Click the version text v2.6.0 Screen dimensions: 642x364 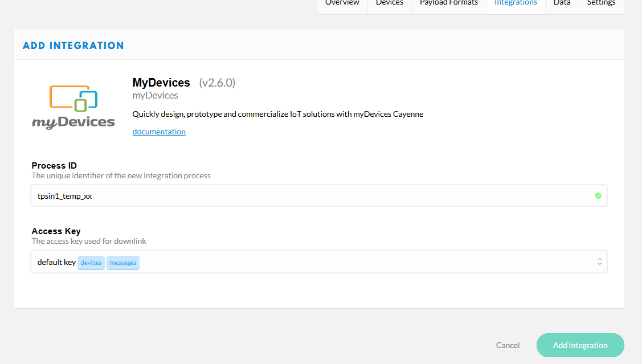click(x=217, y=83)
